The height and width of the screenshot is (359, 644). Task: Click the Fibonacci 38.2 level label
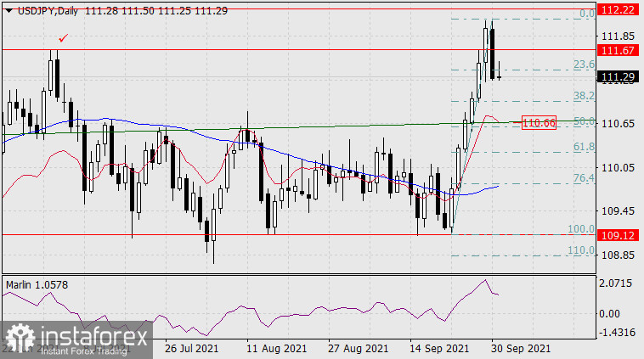[x=583, y=96]
